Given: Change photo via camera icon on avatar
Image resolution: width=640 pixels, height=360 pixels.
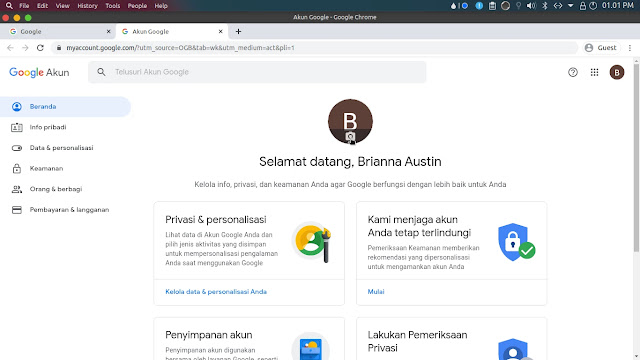Looking at the screenshot, I should pos(350,137).
